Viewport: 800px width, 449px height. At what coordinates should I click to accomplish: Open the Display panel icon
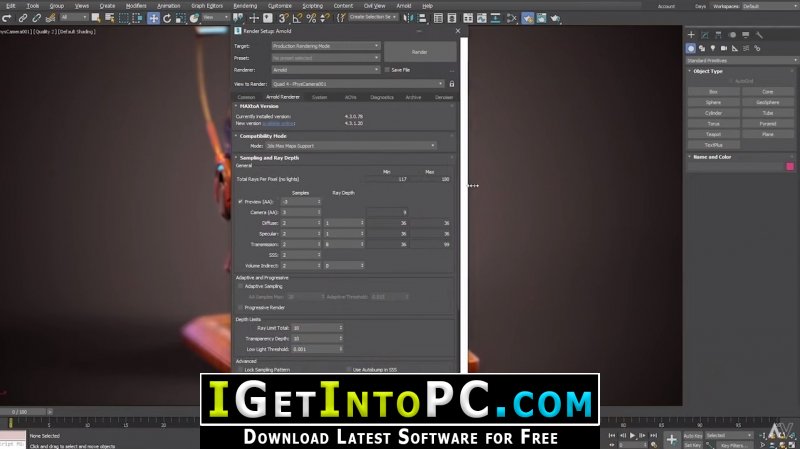coord(745,35)
